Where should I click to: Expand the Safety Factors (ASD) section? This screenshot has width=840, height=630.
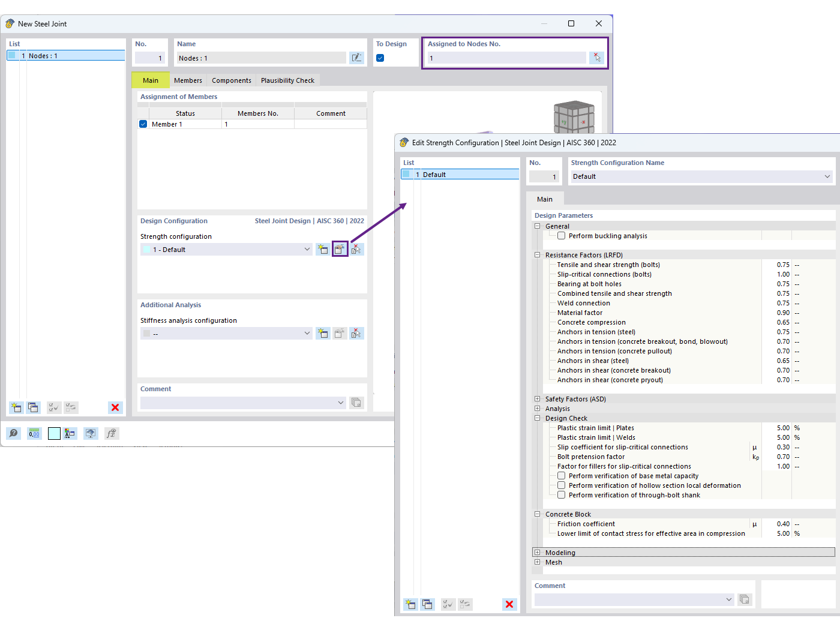pyautogui.click(x=537, y=398)
